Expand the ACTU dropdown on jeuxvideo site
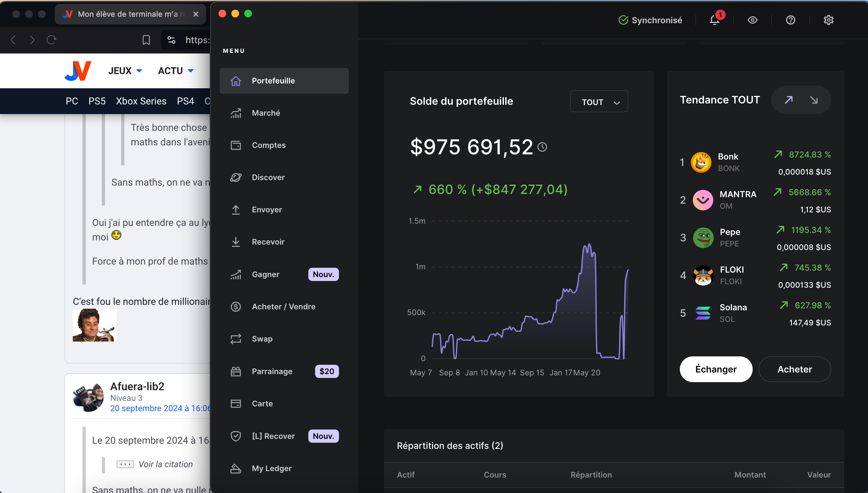 pos(176,71)
